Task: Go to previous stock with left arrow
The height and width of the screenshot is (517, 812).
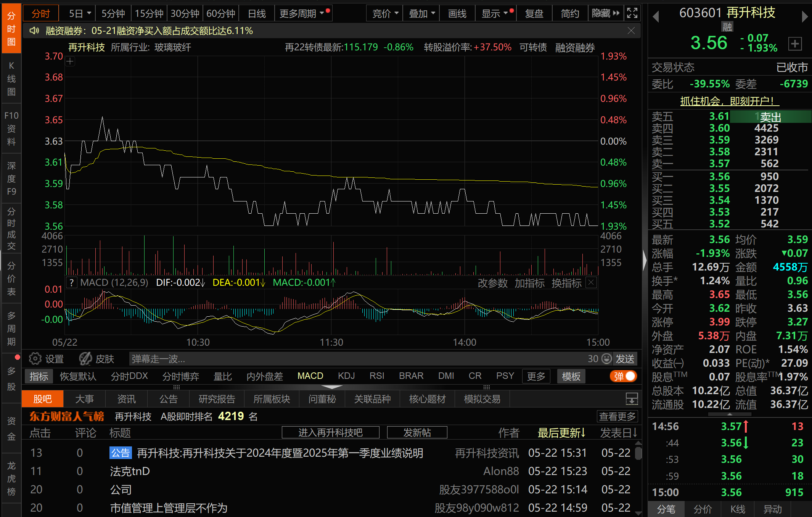Action: tap(656, 17)
